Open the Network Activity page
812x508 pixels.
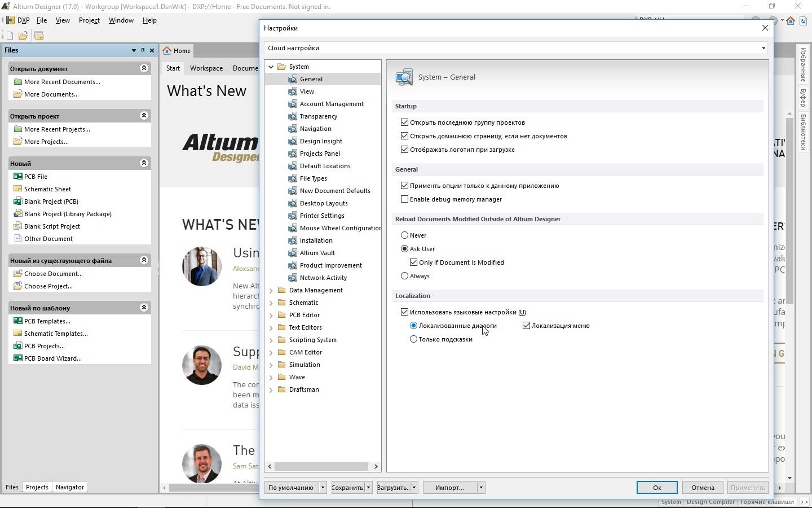(x=324, y=278)
